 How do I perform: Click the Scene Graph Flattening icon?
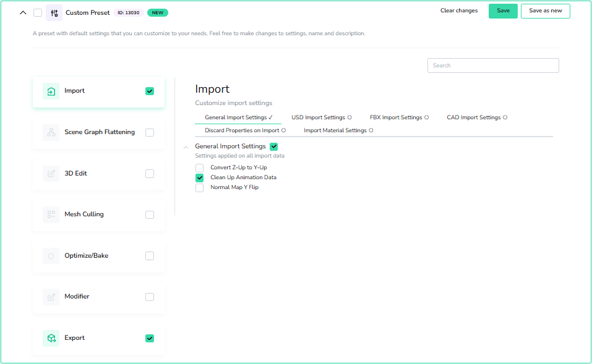pyautogui.click(x=51, y=132)
